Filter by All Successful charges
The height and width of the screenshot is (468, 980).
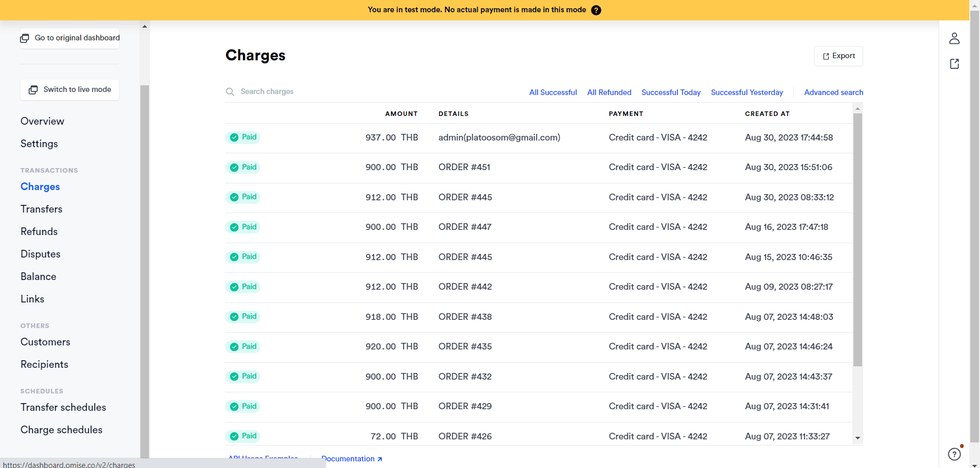click(x=553, y=92)
